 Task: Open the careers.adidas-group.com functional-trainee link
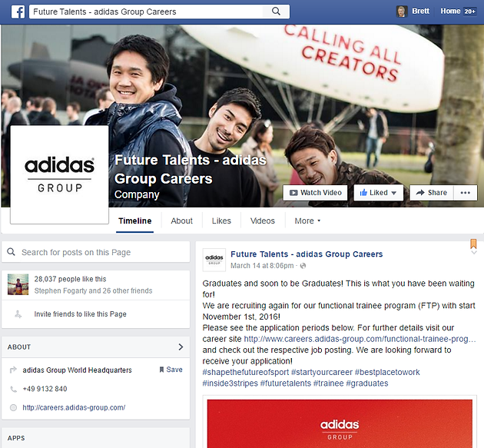click(x=360, y=339)
